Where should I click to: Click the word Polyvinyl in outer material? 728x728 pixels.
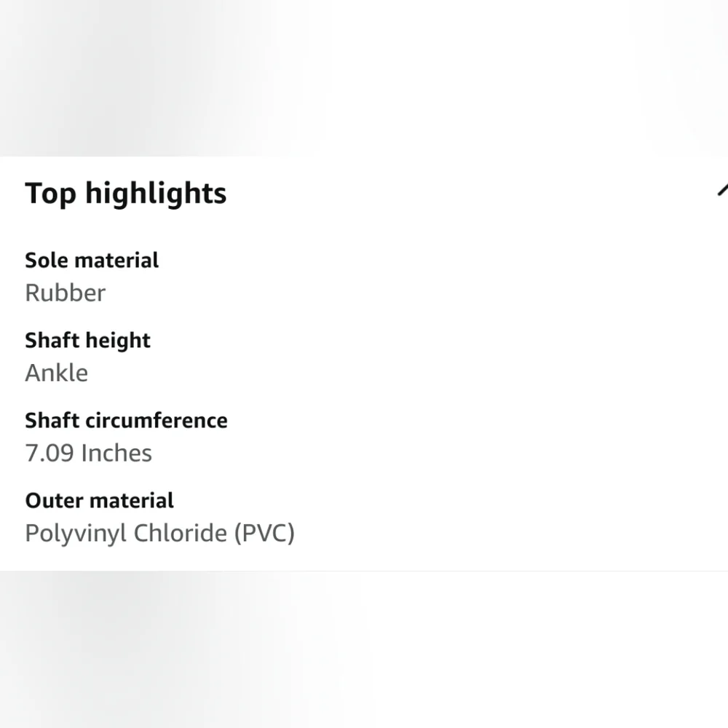click(x=76, y=534)
